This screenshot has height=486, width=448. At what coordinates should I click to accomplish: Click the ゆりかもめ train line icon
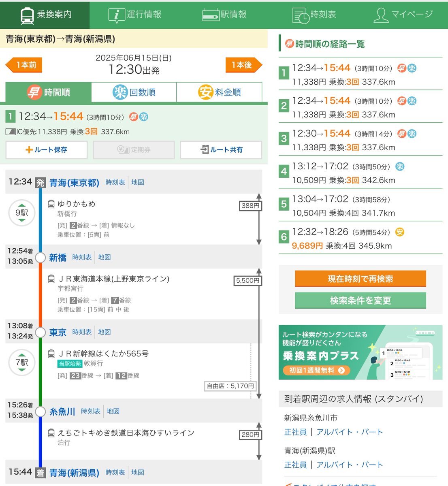51,204
